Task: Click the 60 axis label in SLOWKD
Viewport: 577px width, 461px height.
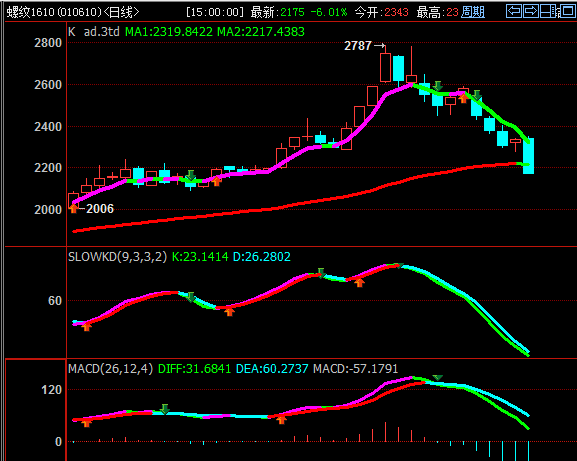Action: point(55,301)
